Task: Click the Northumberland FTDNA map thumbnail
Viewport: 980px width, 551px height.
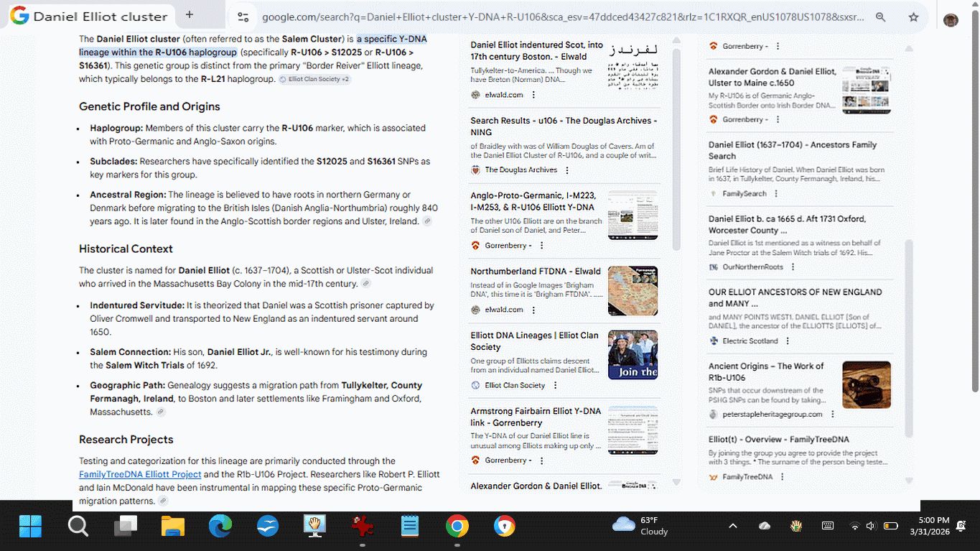Action: point(633,291)
